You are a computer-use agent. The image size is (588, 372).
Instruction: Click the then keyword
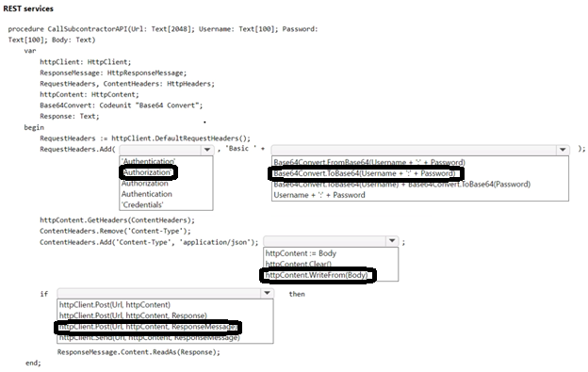(x=297, y=294)
